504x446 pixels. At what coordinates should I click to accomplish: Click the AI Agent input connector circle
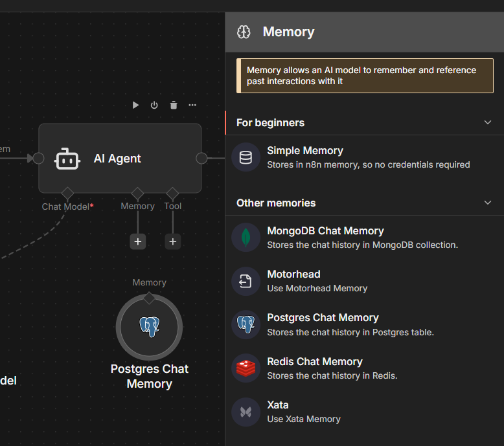coord(38,158)
